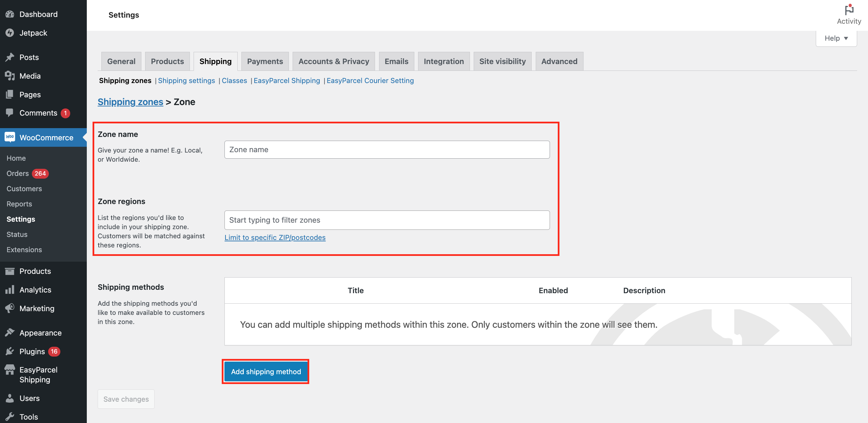Viewport: 868px width, 423px height.
Task: Click the Orders count badge 264
Action: (x=40, y=174)
